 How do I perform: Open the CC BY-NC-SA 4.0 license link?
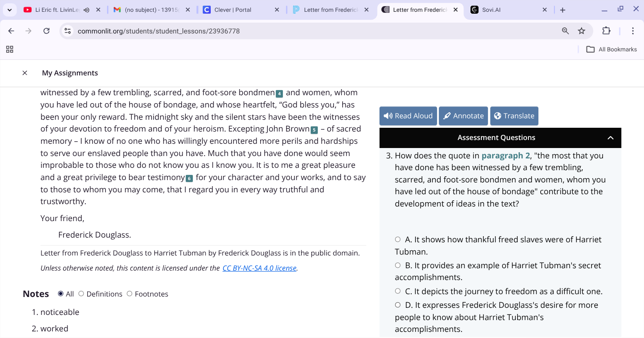[x=259, y=268]
